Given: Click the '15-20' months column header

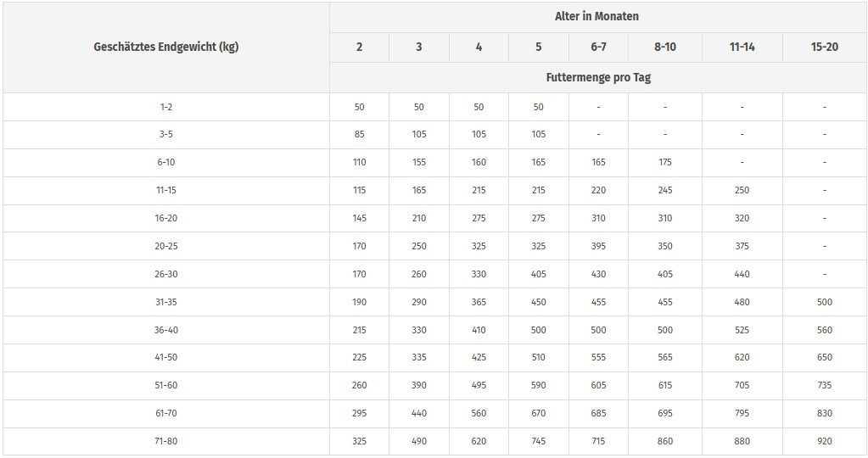Looking at the screenshot, I should [x=824, y=47].
